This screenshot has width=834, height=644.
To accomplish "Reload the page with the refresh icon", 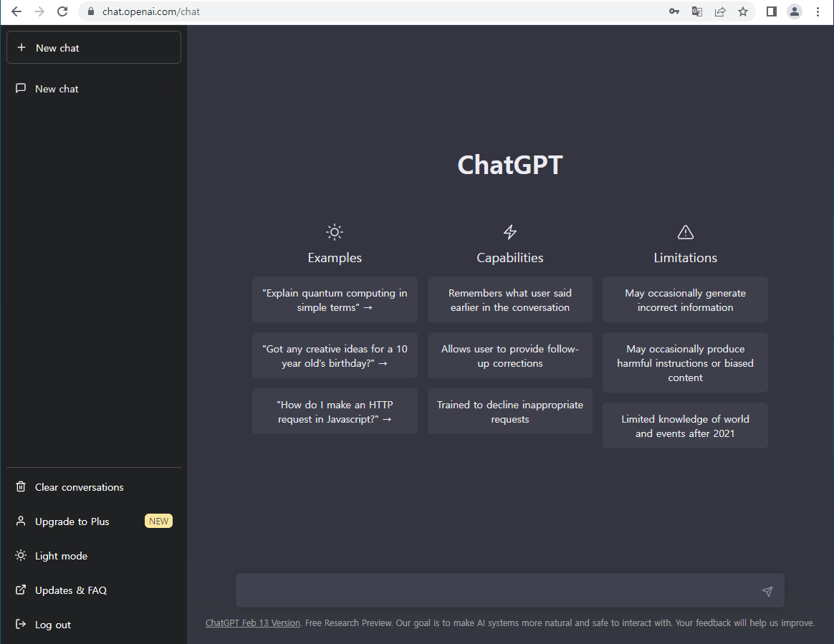I will tap(62, 11).
